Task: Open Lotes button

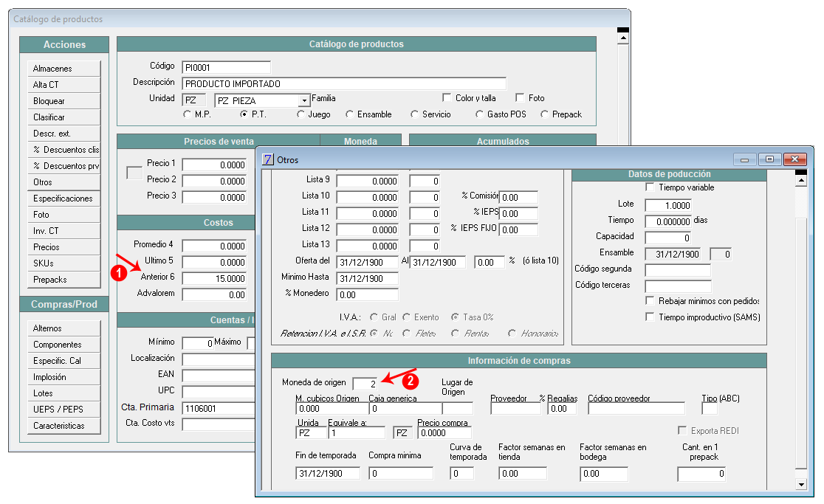Action: [63, 394]
